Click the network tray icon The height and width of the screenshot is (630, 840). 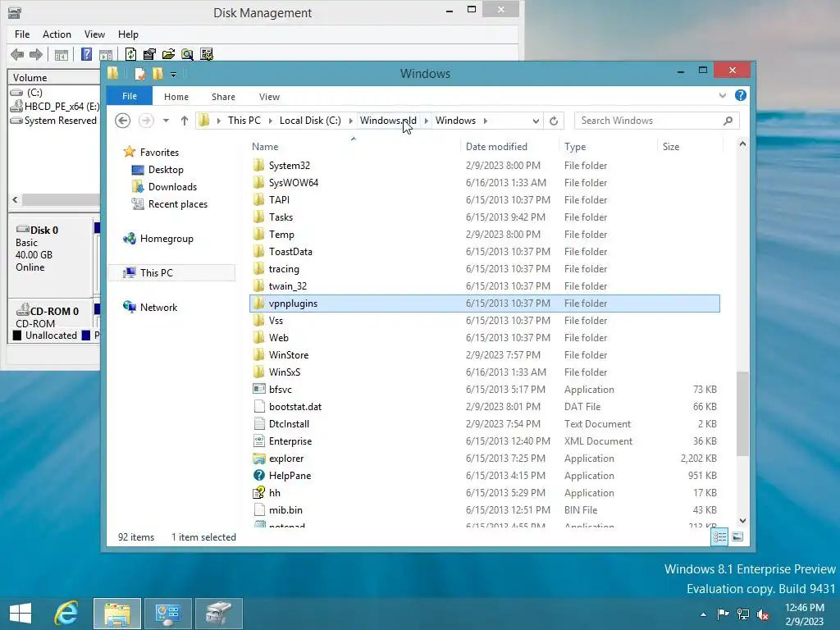tap(743, 614)
